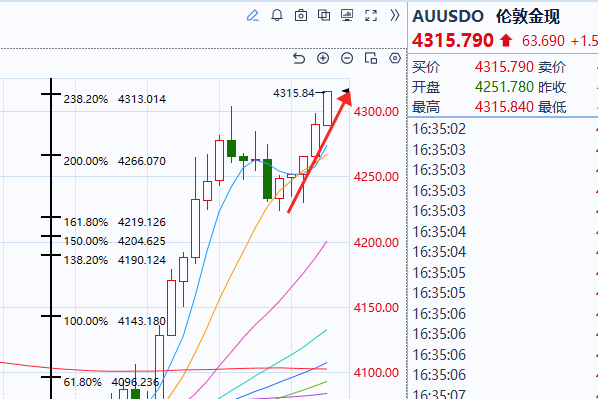Click the 4300.00 price axis label
Viewport: 598px width, 399px height.
376,112
